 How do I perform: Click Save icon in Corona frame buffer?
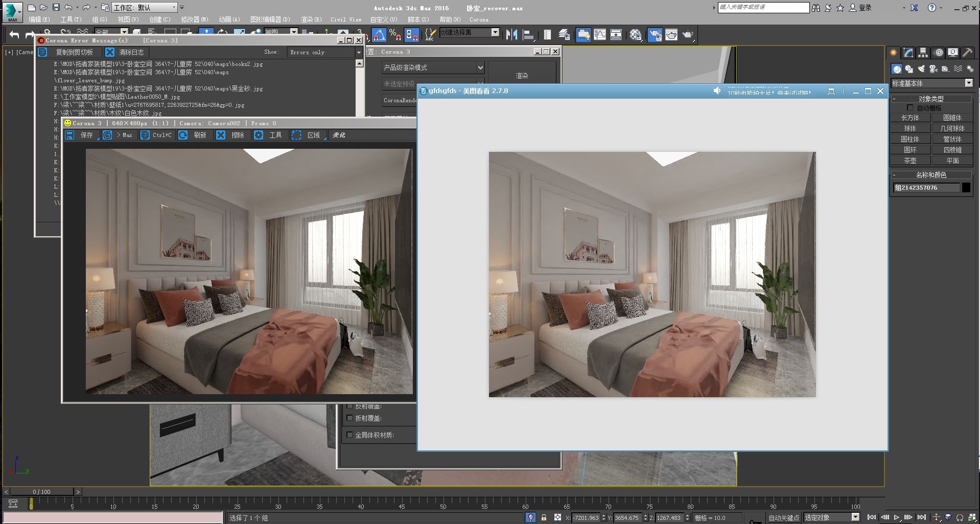click(70, 135)
